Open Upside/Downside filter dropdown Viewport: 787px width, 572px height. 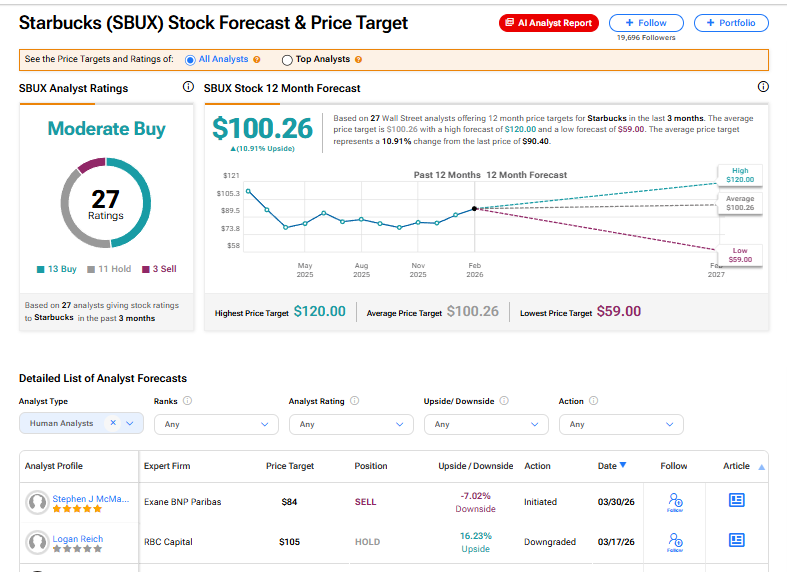[486, 424]
